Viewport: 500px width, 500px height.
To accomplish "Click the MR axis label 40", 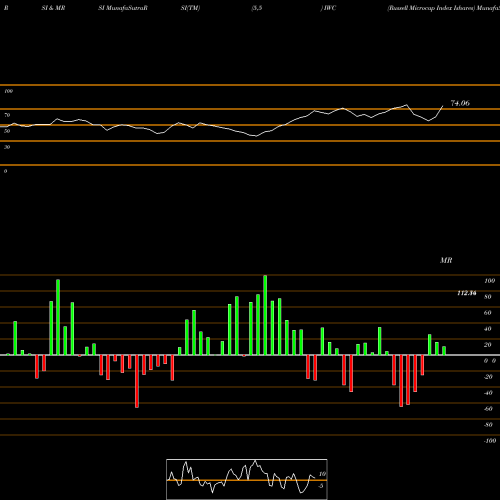I will click(488, 329).
